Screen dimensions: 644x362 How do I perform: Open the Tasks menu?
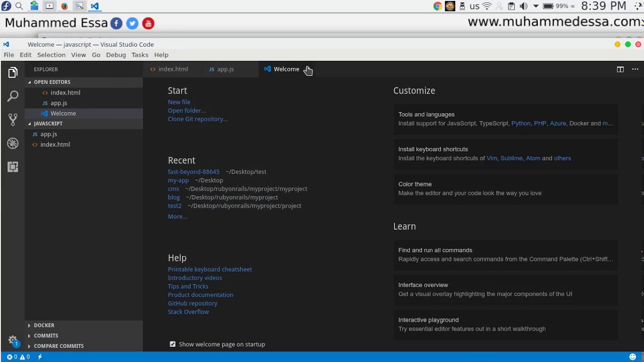140,55
